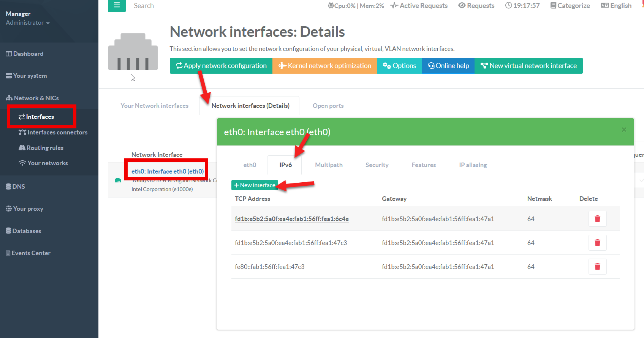Open the English language selector
The image size is (644, 338).
pyautogui.click(x=616, y=6)
